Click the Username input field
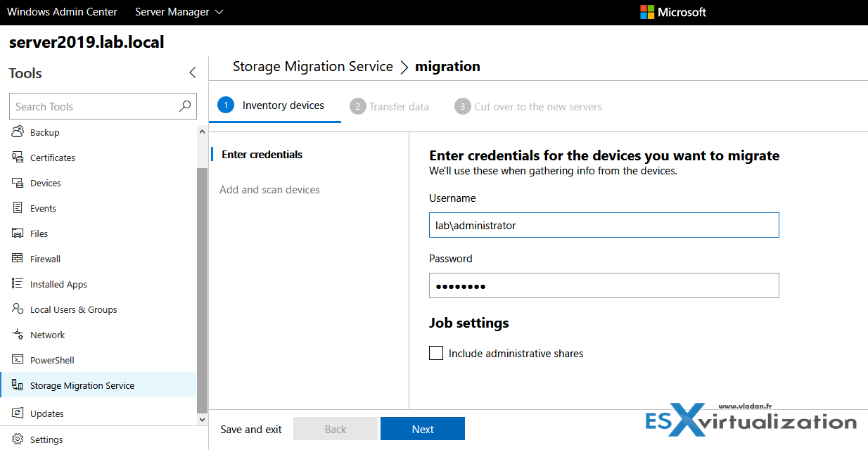The width and height of the screenshot is (868, 450). click(604, 225)
